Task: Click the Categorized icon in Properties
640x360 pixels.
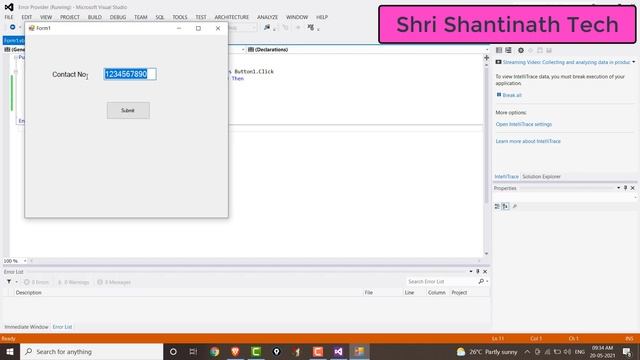Action: tap(497, 207)
